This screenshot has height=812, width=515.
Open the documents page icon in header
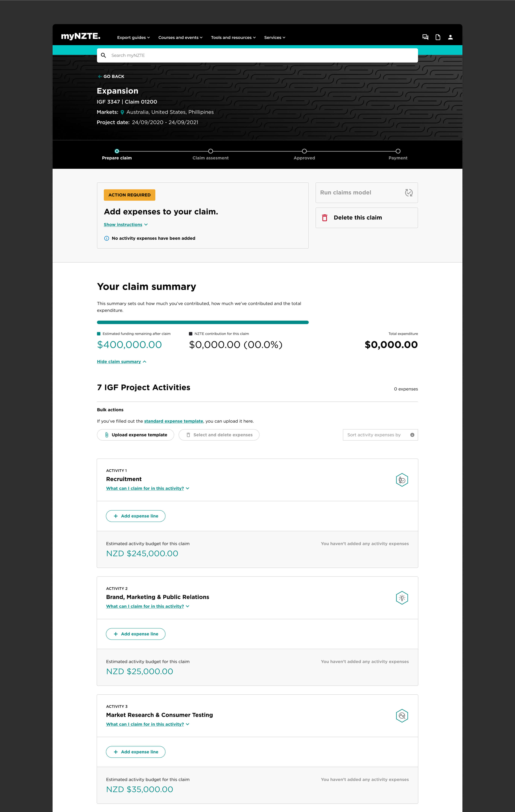[438, 37]
